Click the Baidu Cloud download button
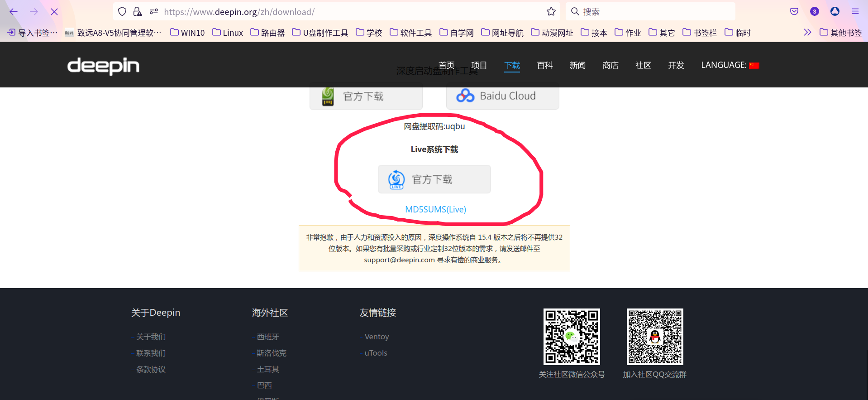 [x=503, y=97]
